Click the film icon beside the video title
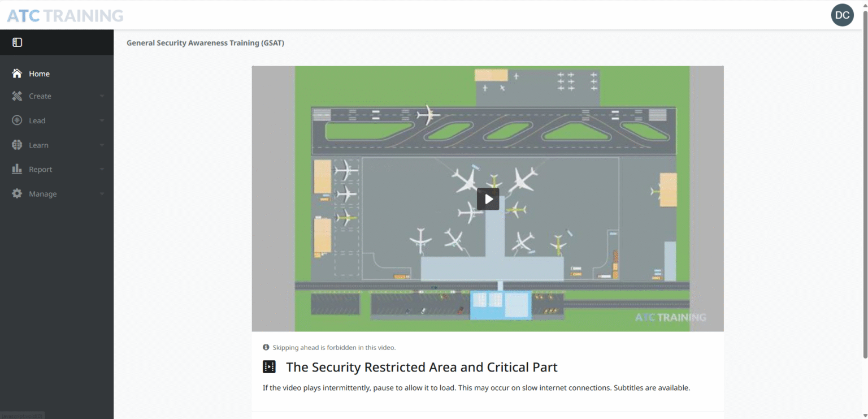The image size is (868, 419). 269,367
